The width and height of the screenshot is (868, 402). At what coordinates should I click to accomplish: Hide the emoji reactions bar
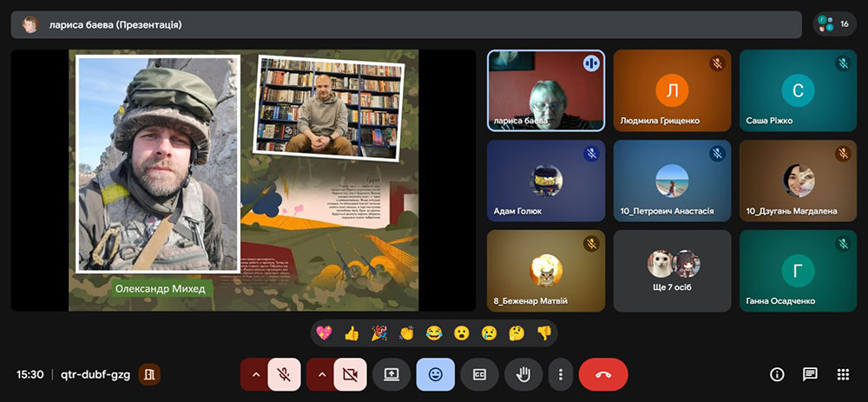[x=435, y=374]
